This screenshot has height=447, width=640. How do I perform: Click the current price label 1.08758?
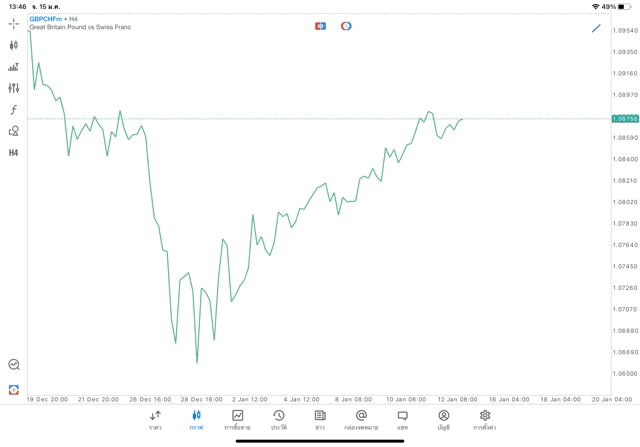[625, 119]
